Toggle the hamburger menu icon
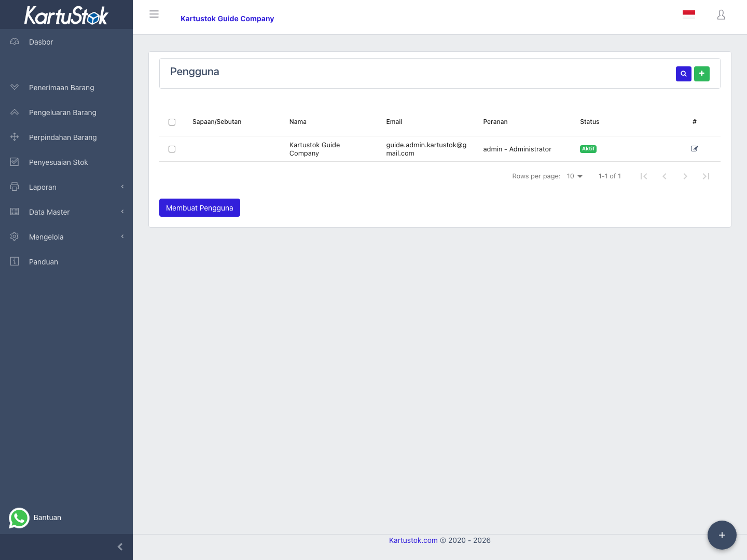This screenshot has width=747, height=560. pos(154,15)
